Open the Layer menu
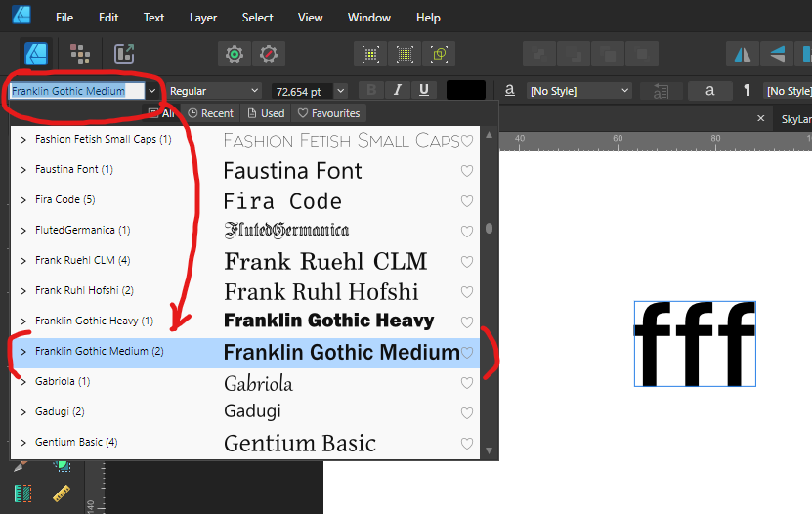This screenshot has width=812, height=514. (203, 18)
